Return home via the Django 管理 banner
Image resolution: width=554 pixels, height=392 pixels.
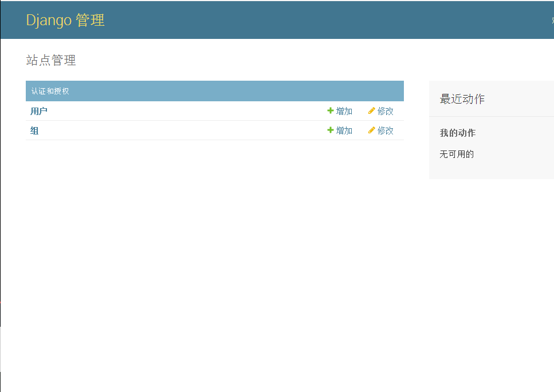click(x=65, y=20)
